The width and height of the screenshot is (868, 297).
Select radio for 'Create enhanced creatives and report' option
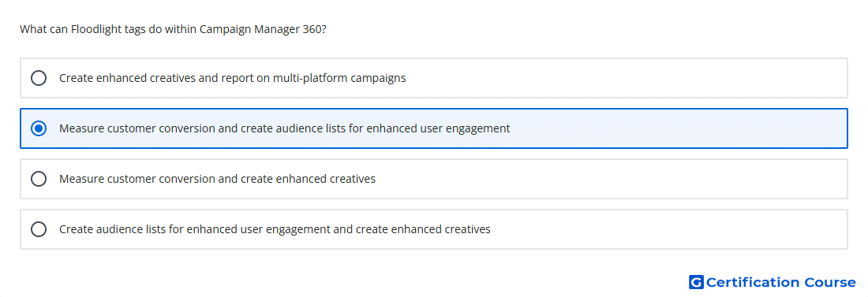39,78
